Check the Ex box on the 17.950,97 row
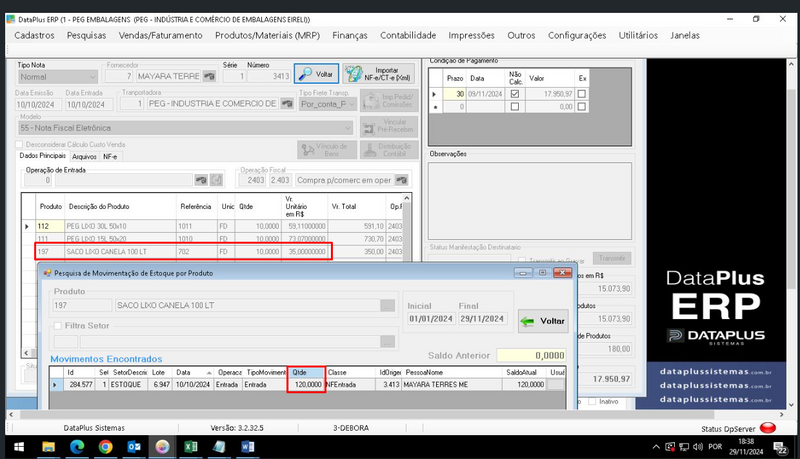The image size is (800, 459). (582, 94)
